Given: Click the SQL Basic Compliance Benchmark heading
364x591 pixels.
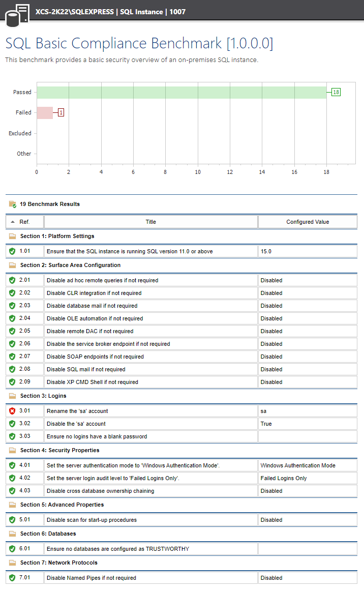Looking at the screenshot, I should coord(139,43).
